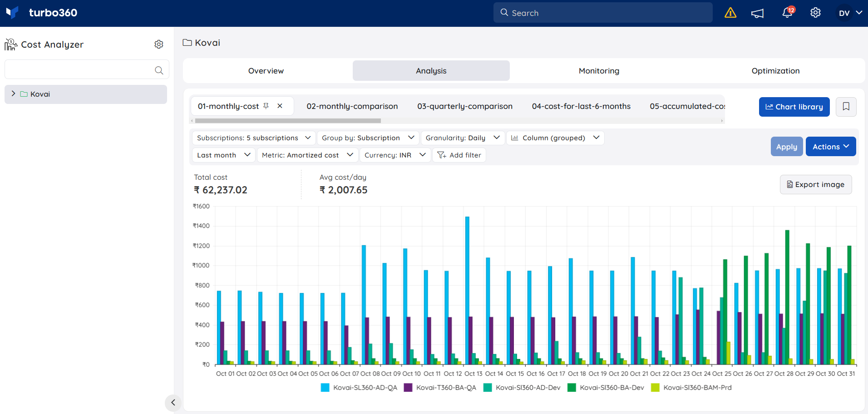
Task: Open the Granularity: Daily dropdown
Action: (x=463, y=138)
